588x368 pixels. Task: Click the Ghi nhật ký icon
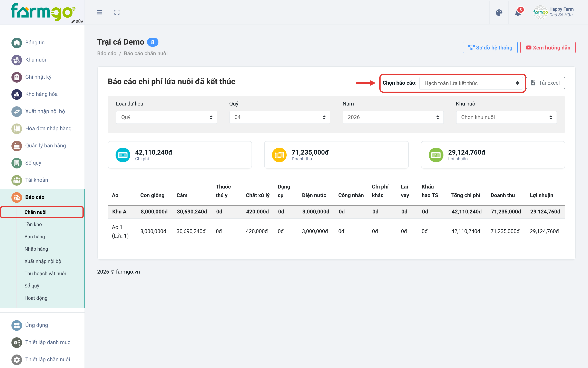(x=17, y=77)
